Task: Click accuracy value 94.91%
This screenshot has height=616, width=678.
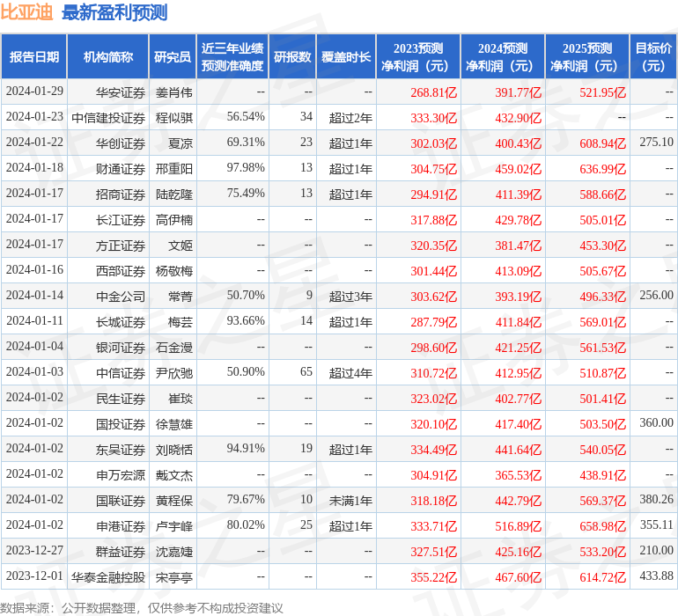Action: 246,448
